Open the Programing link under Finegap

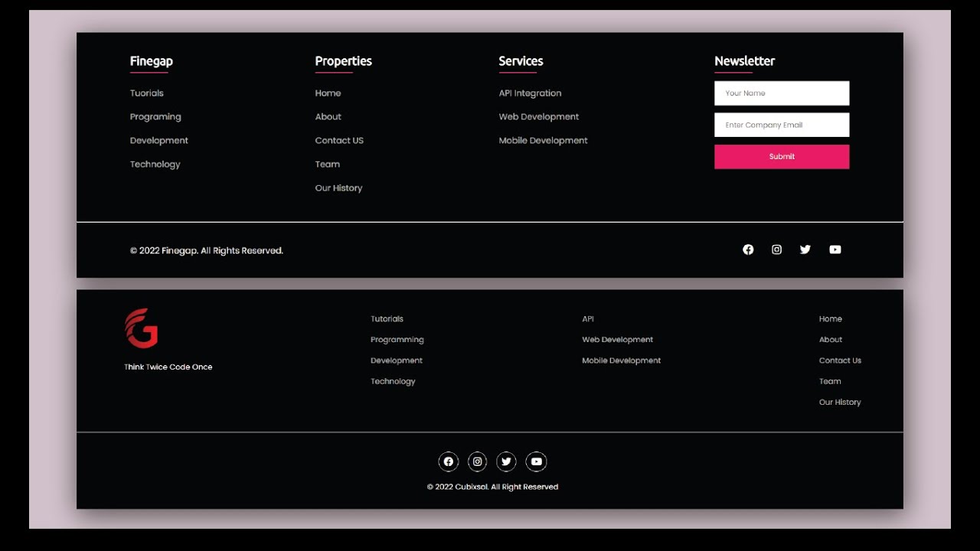(x=155, y=117)
